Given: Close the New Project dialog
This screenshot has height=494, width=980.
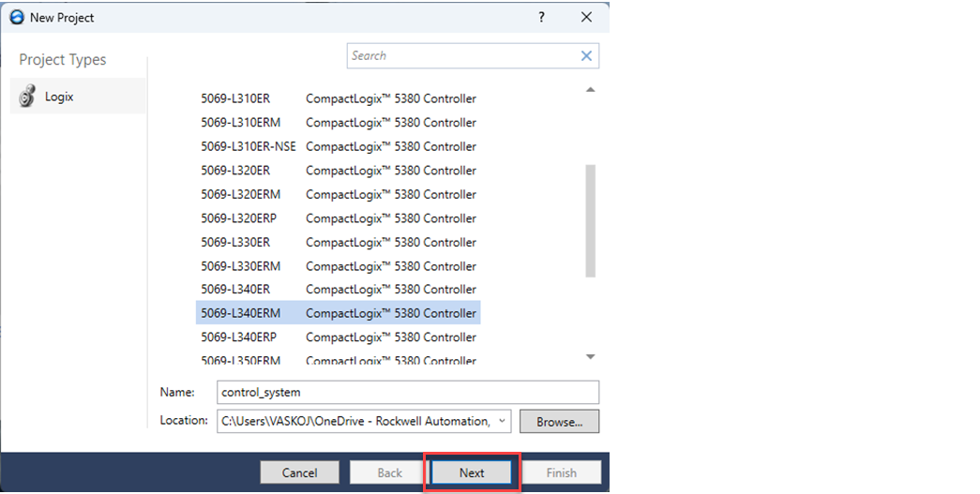Looking at the screenshot, I should click(x=586, y=18).
